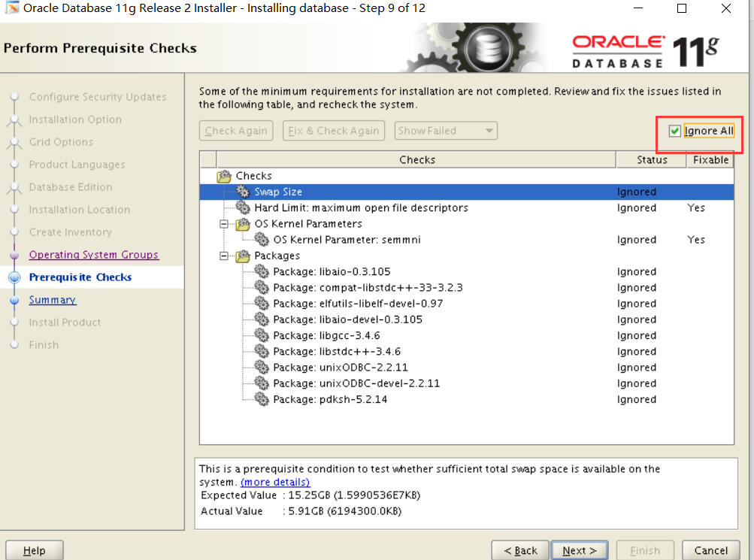Click the Next button
This screenshot has height=560, width=754.
click(580, 550)
